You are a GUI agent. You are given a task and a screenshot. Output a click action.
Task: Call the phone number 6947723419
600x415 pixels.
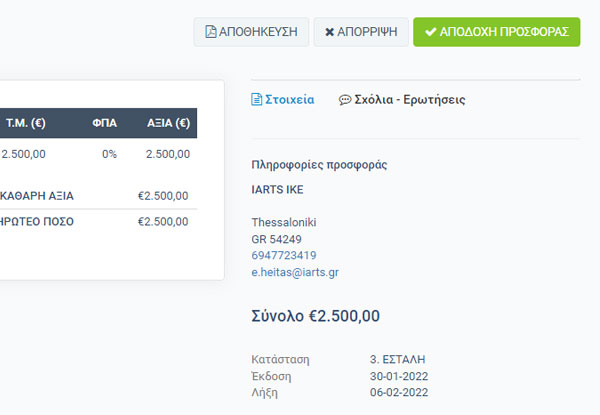284,255
